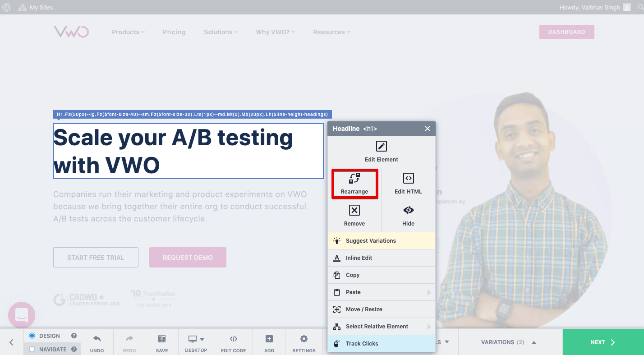Click the G2 Crowd Leader badge
This screenshot has height=355, width=644.
coord(87,300)
